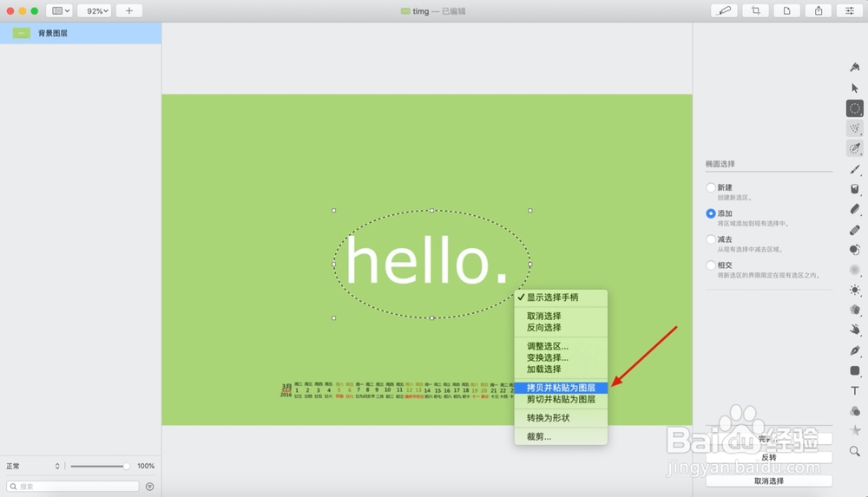Choose 加载选择 from the context menu
868x497 pixels.
561,369
